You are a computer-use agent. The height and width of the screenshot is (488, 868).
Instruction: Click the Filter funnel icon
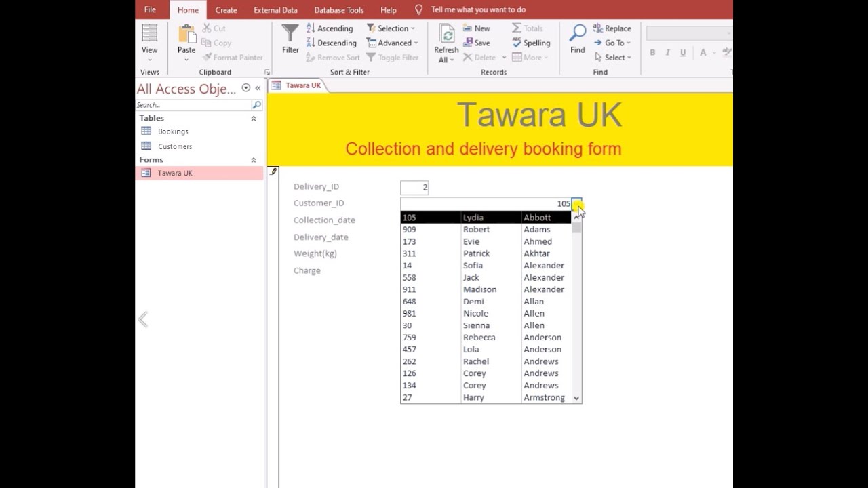290,39
